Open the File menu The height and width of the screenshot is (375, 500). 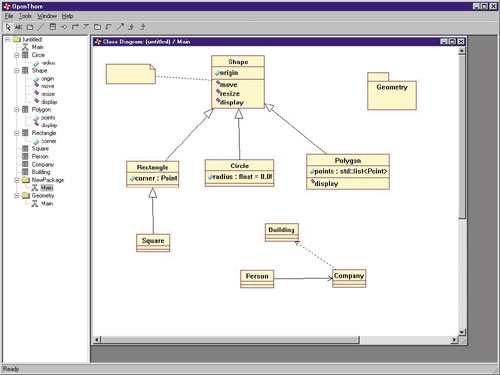9,16
